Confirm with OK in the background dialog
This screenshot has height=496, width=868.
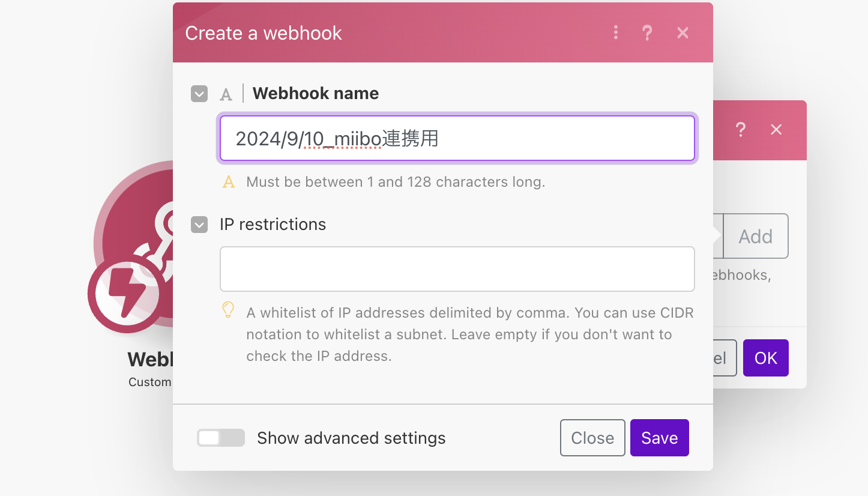point(765,358)
